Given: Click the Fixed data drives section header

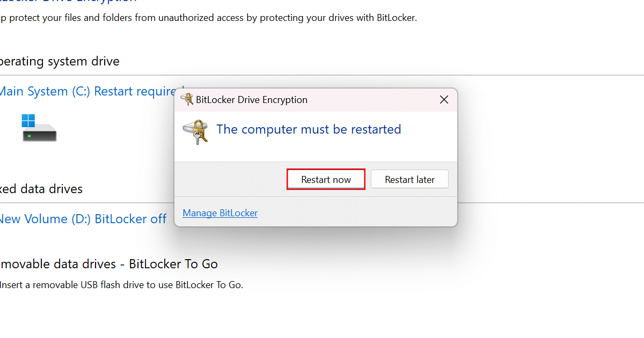Looking at the screenshot, I should (41, 189).
